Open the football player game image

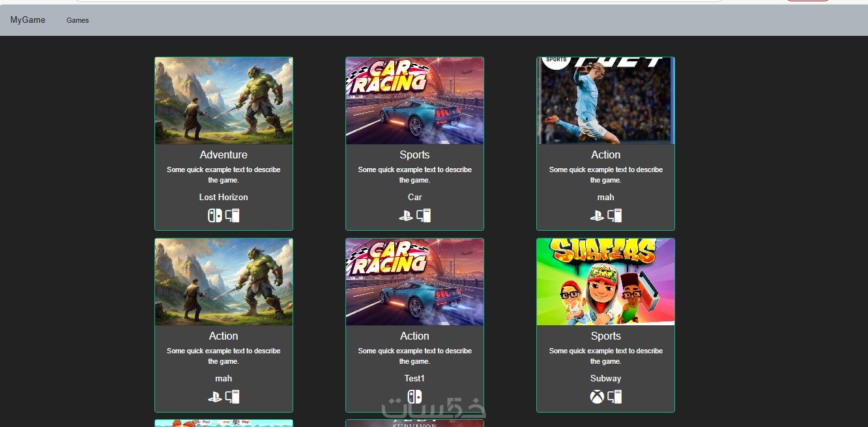click(x=605, y=100)
